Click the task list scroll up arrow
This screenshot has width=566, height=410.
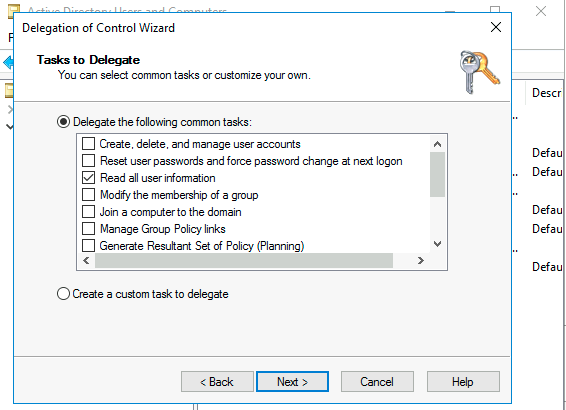437,144
